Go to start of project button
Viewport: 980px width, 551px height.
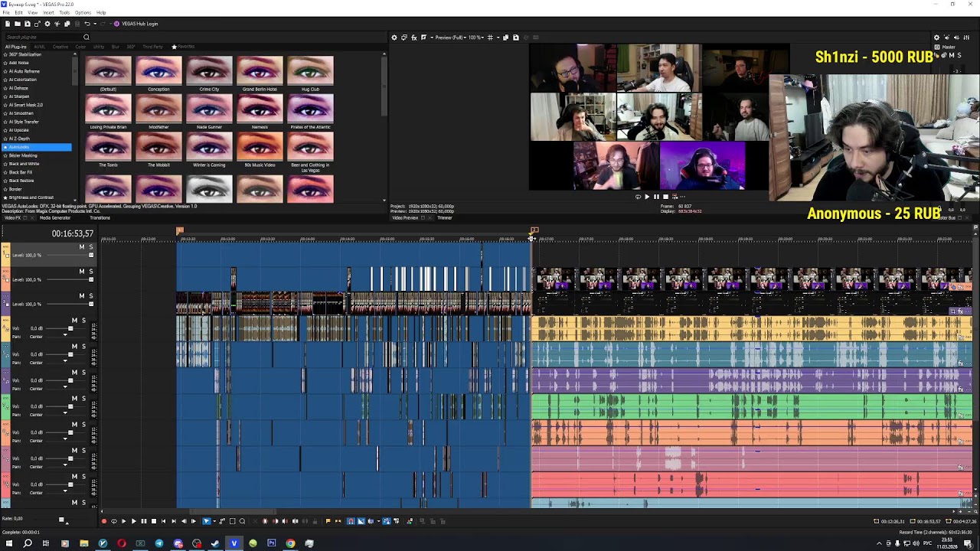coord(163,521)
